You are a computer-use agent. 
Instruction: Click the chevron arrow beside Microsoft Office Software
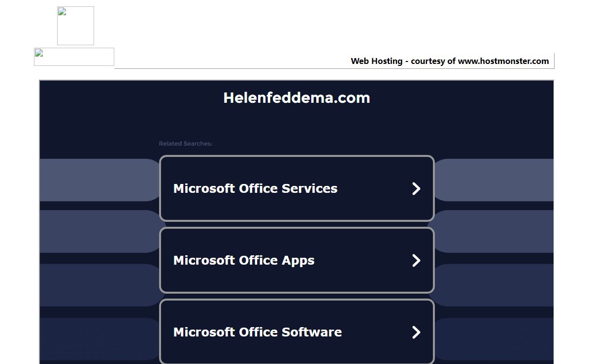pos(416,332)
